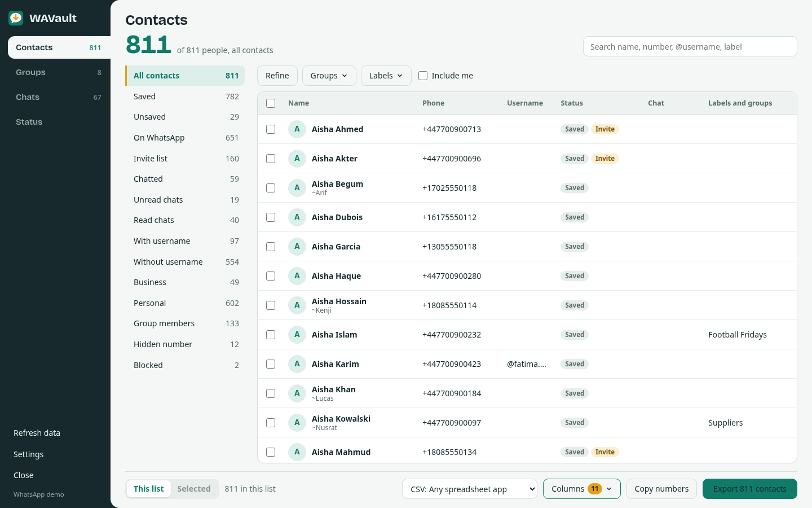
Task: Click Aisha Islam's avatar icon
Action: 297,335
